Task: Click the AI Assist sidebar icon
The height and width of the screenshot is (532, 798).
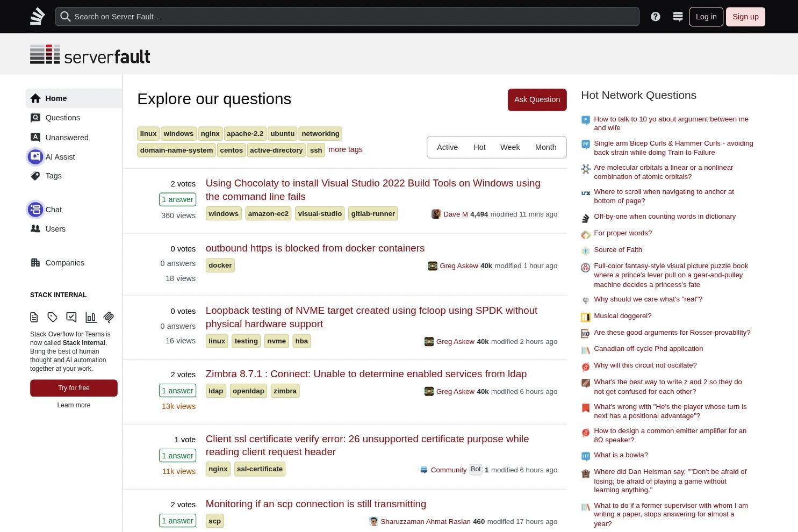Action: (35, 157)
